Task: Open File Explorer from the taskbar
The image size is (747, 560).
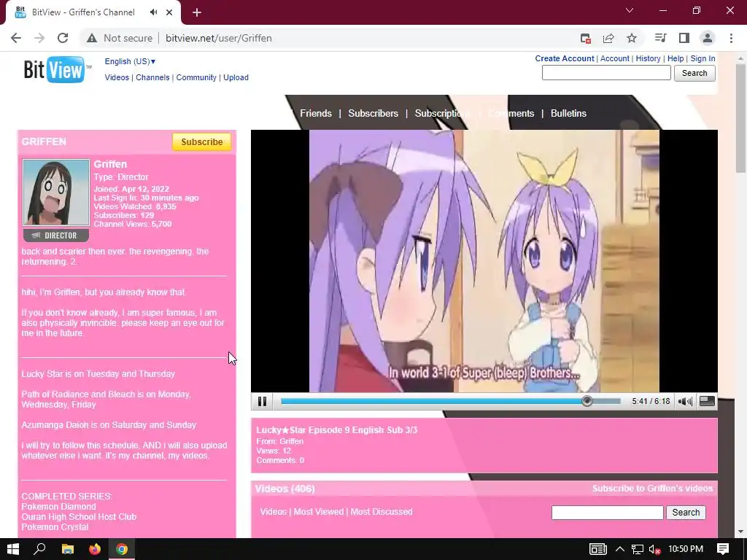Action: [68, 549]
